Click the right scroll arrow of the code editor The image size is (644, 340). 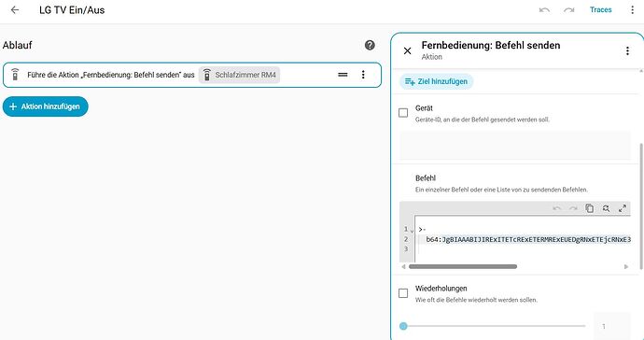[x=626, y=267]
